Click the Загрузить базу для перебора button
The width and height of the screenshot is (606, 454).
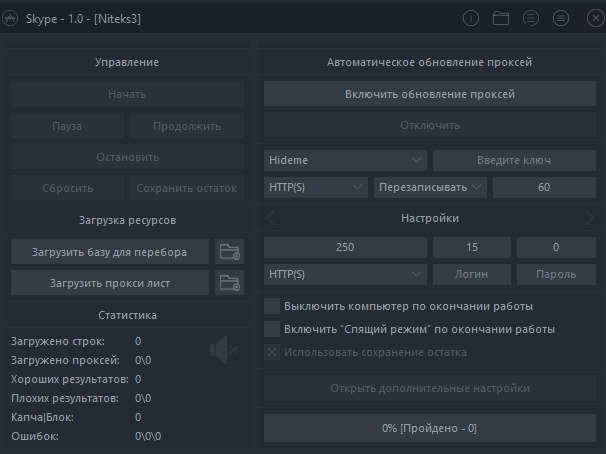(110, 251)
